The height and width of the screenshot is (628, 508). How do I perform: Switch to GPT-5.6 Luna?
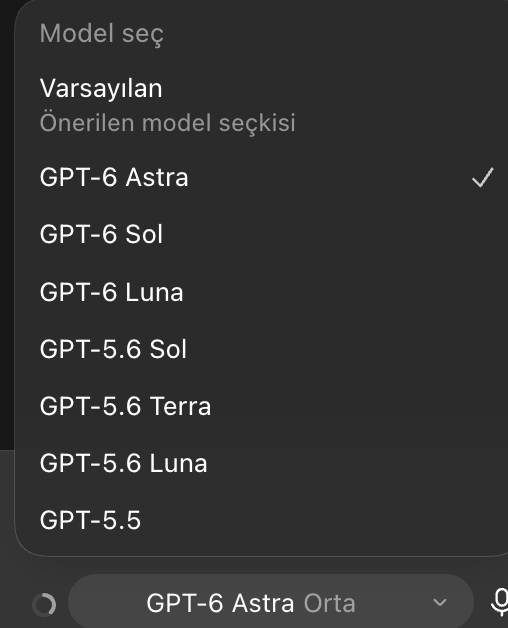(261, 463)
